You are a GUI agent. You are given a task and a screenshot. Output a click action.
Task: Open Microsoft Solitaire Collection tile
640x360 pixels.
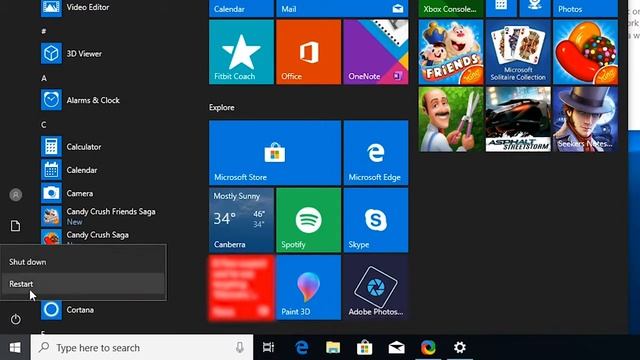518,52
